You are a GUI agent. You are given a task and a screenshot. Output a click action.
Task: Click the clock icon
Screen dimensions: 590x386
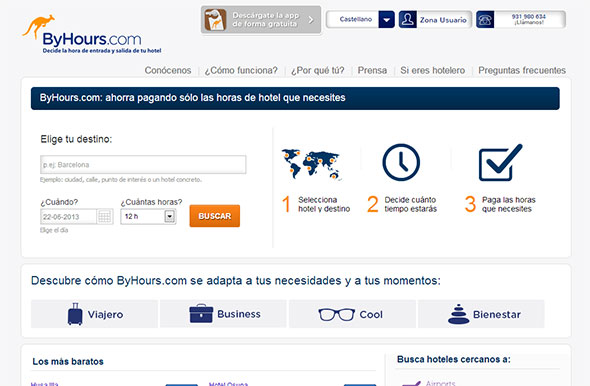401,162
